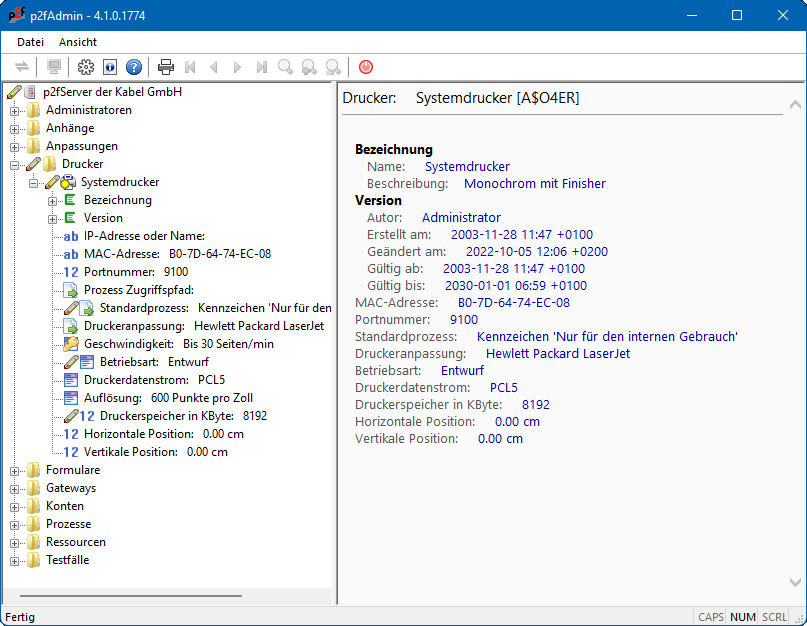
Task: Click the info icon in the toolbar
Action: coord(110,67)
